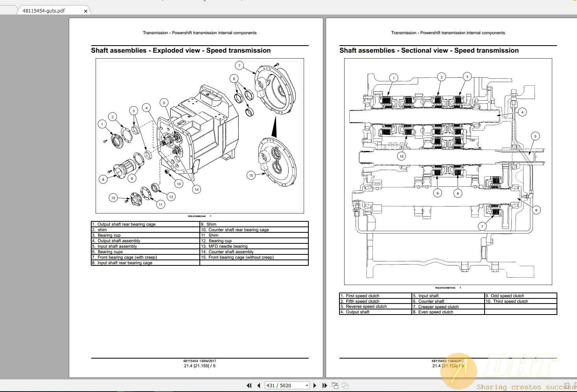The height and width of the screenshot is (392, 577).
Task: Enable single page layout view
Action: point(568,386)
